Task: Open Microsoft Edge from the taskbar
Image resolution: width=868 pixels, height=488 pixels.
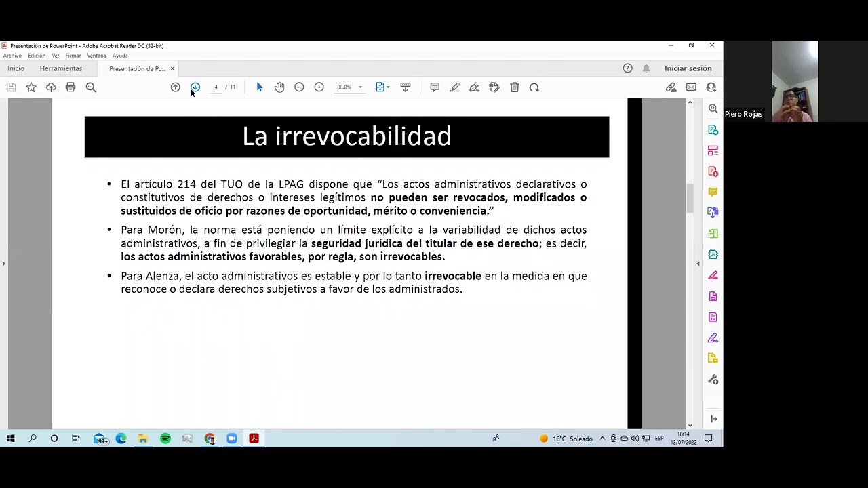Action: tap(121, 439)
